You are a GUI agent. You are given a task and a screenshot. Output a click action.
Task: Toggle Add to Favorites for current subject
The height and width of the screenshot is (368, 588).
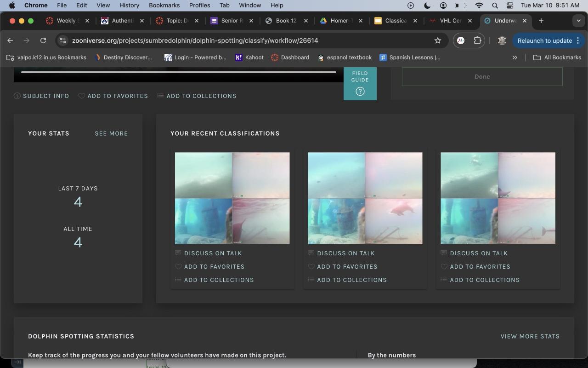(113, 96)
